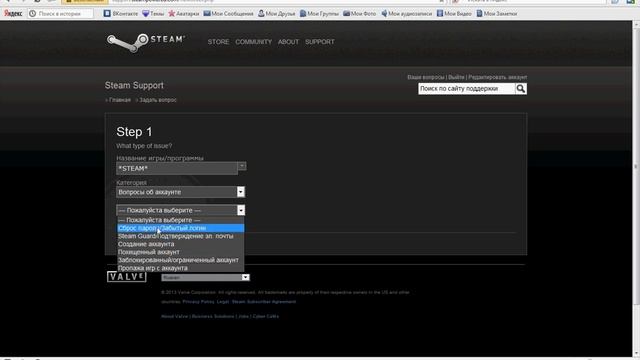The width and height of the screenshot is (640, 360).
Task: Open the ABOUT menu
Action: 288,42
